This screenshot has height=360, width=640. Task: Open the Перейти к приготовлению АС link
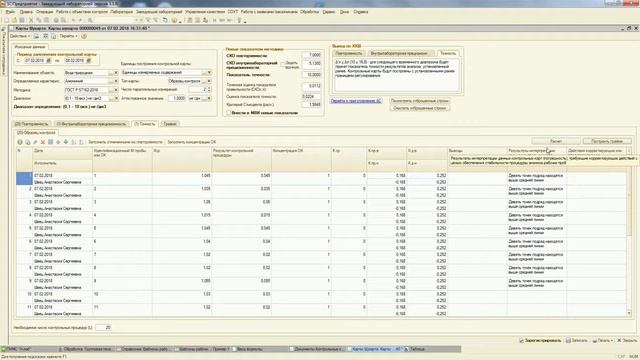tap(356, 101)
